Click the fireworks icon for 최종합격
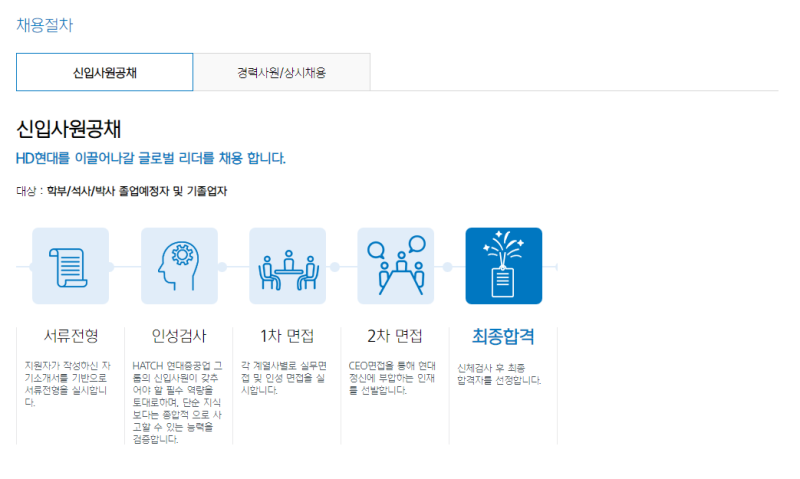Screen dimensions: 800x479 pyautogui.click(x=503, y=266)
